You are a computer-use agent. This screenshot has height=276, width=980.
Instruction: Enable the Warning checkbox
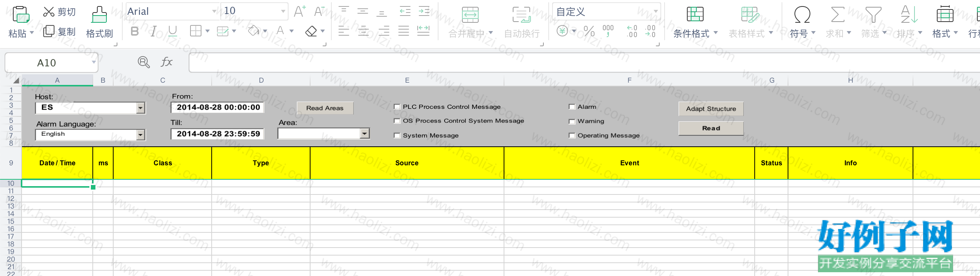[x=572, y=121]
